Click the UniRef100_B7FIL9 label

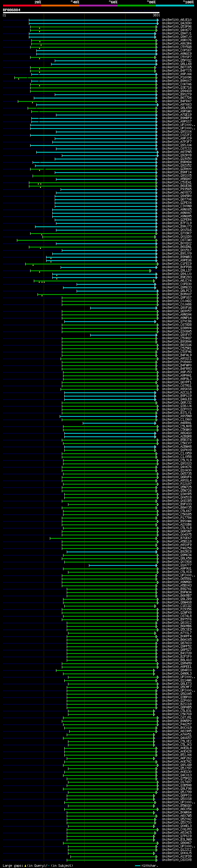[176, 223]
